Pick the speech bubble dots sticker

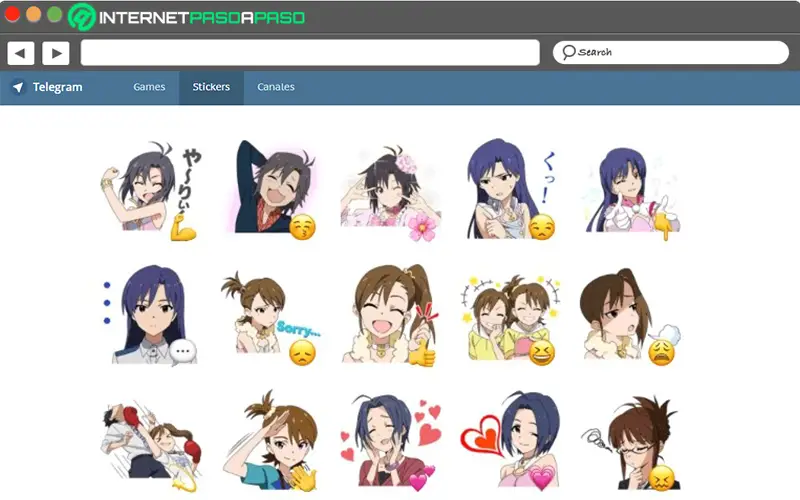click(x=151, y=315)
